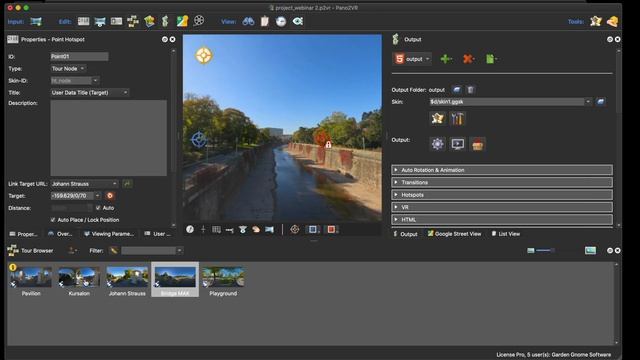Browse for skin file icon next to Skin field
The height and width of the screenshot is (360, 640).
(x=600, y=102)
